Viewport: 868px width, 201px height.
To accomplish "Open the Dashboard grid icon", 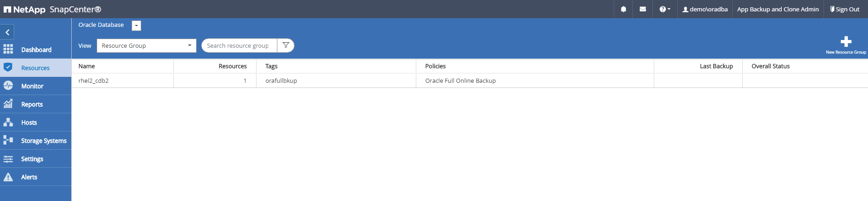I will click(8, 49).
